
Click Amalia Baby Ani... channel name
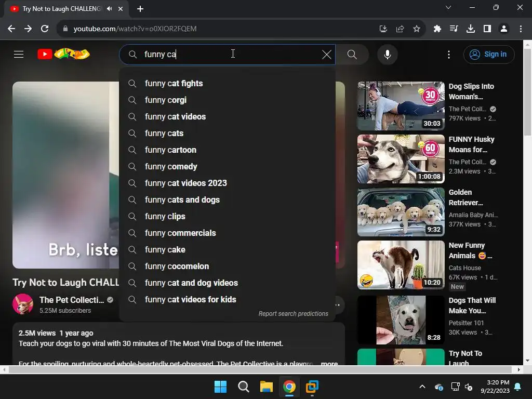pos(473,215)
